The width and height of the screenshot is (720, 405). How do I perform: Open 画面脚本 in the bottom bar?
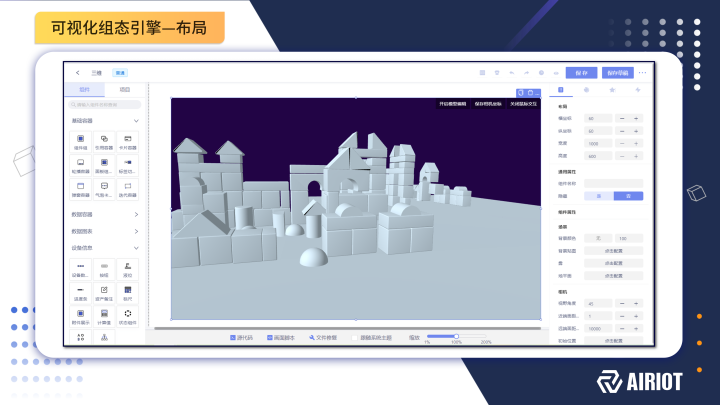[281, 338]
